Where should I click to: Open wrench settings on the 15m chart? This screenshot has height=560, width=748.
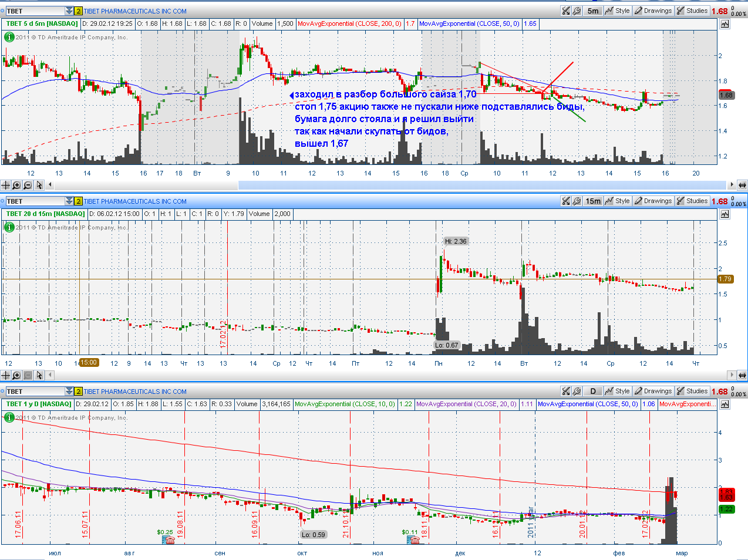pyautogui.click(x=577, y=201)
